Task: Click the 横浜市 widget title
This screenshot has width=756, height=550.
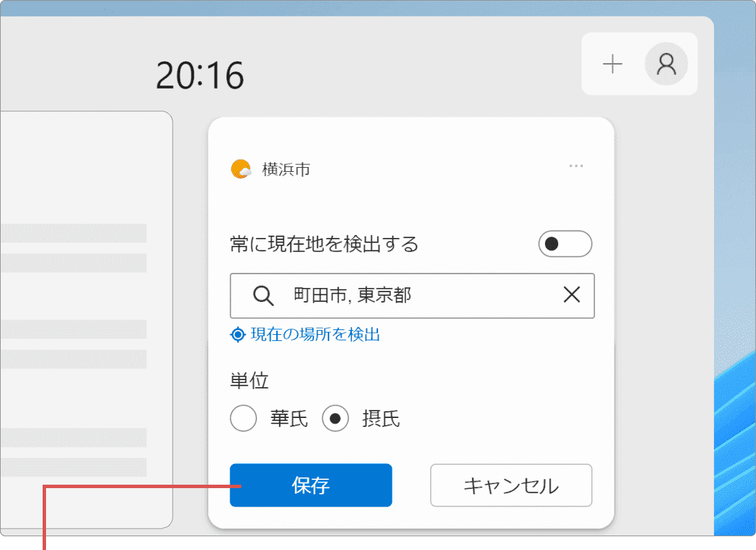Action: point(285,168)
